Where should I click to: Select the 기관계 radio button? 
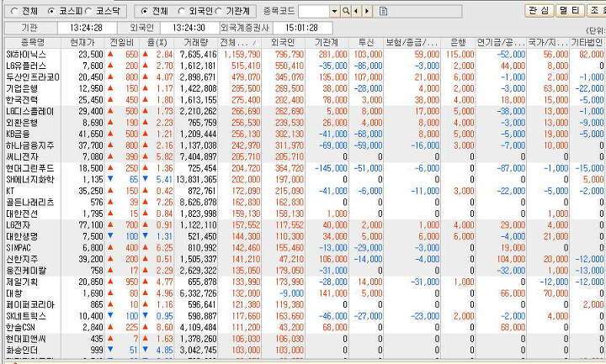pyautogui.click(x=218, y=11)
